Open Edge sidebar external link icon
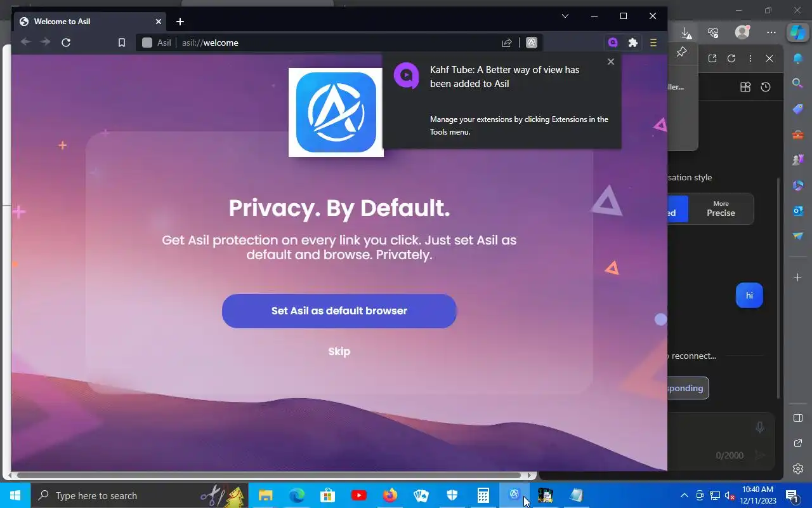Screen dimensions: 812x508 click(798, 443)
